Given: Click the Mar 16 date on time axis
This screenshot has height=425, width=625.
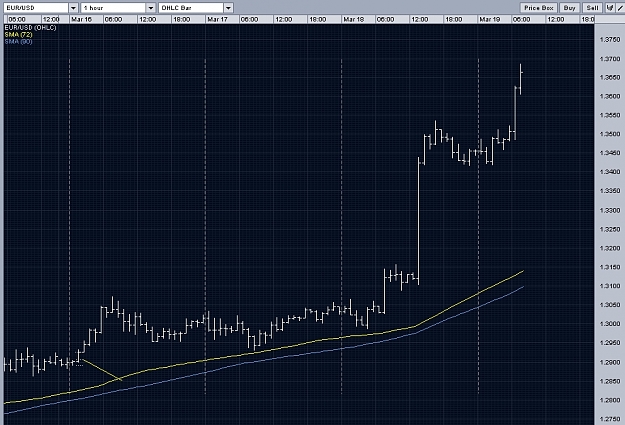Looking at the screenshot, I should point(81,19).
